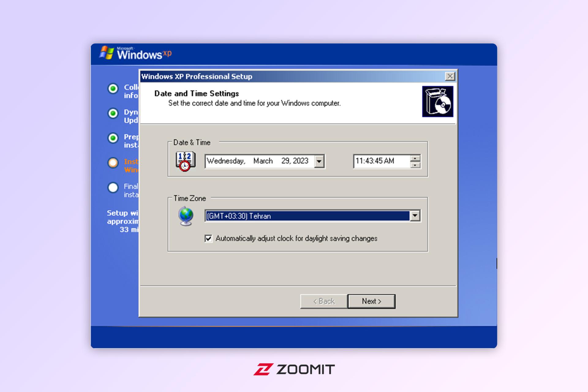Click the green Dynamic Update step indicator
Image resolution: width=588 pixels, height=392 pixels.
click(113, 113)
